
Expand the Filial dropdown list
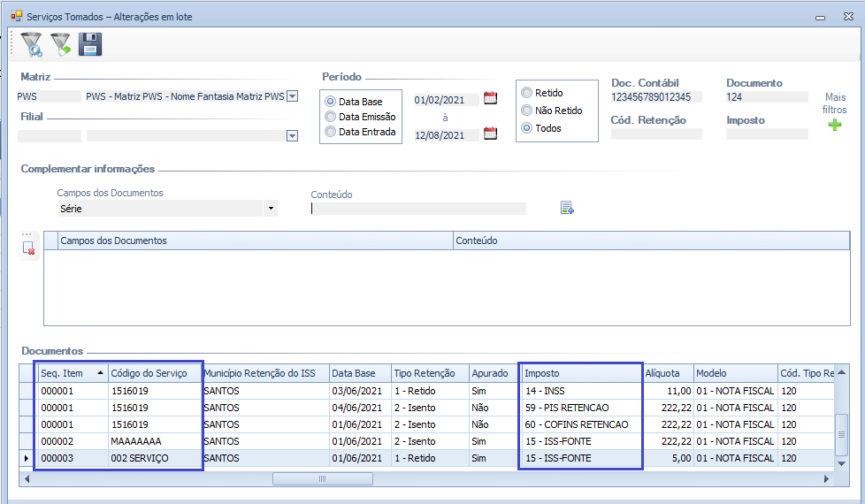[291, 136]
